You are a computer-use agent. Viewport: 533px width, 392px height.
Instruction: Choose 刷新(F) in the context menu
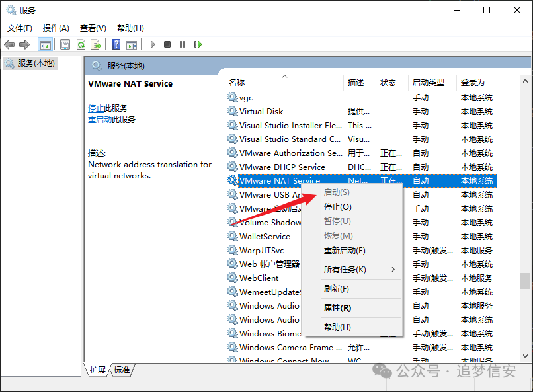point(336,289)
